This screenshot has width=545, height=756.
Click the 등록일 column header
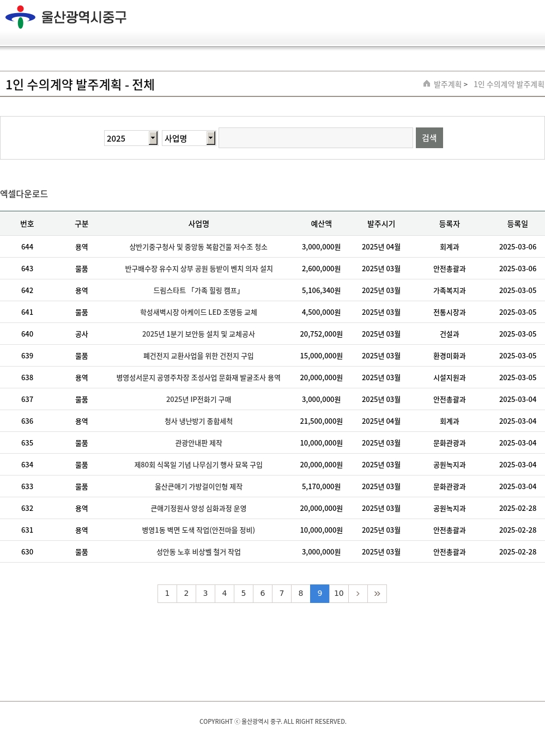click(518, 224)
